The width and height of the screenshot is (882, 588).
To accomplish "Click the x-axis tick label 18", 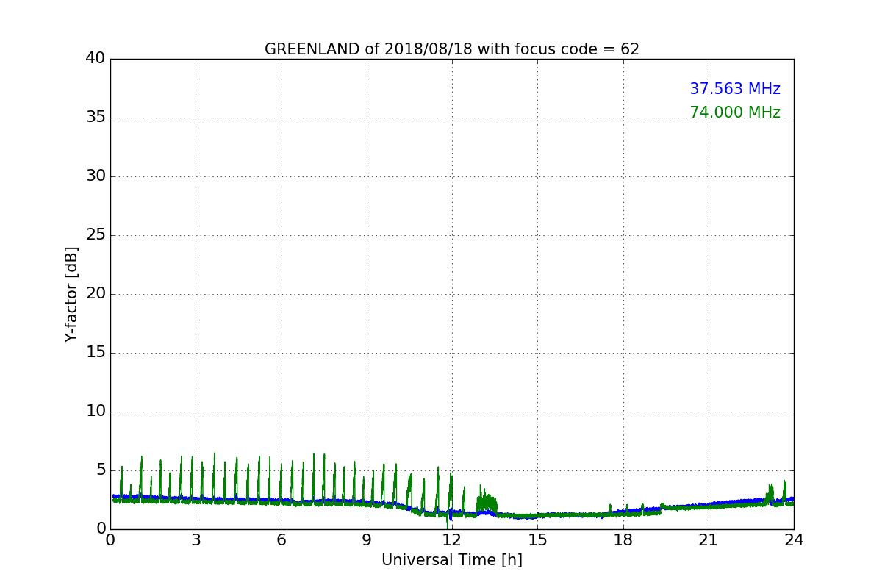I will (623, 540).
